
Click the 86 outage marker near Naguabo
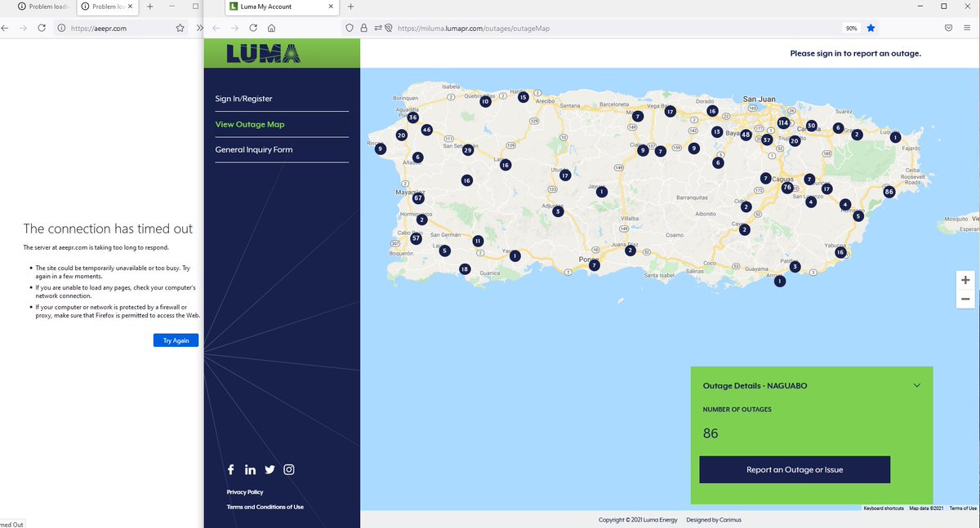(x=889, y=191)
